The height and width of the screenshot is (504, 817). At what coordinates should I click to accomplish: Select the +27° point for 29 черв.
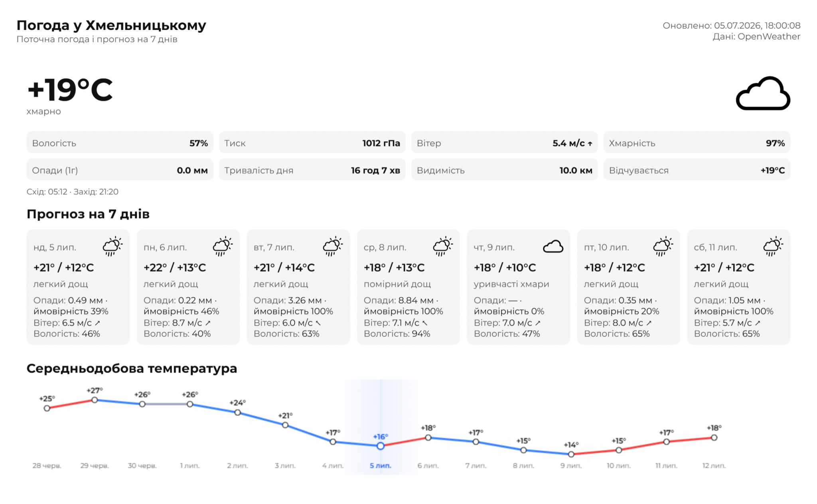pyautogui.click(x=95, y=400)
